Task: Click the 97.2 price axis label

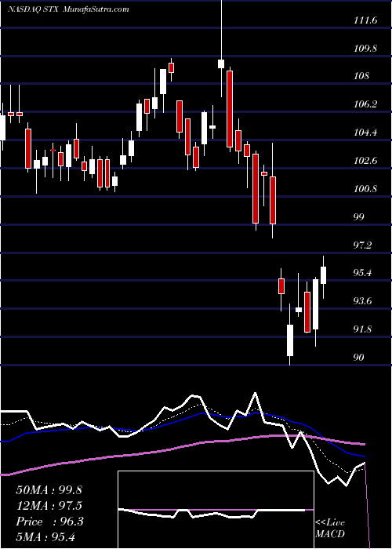Action: tap(363, 245)
